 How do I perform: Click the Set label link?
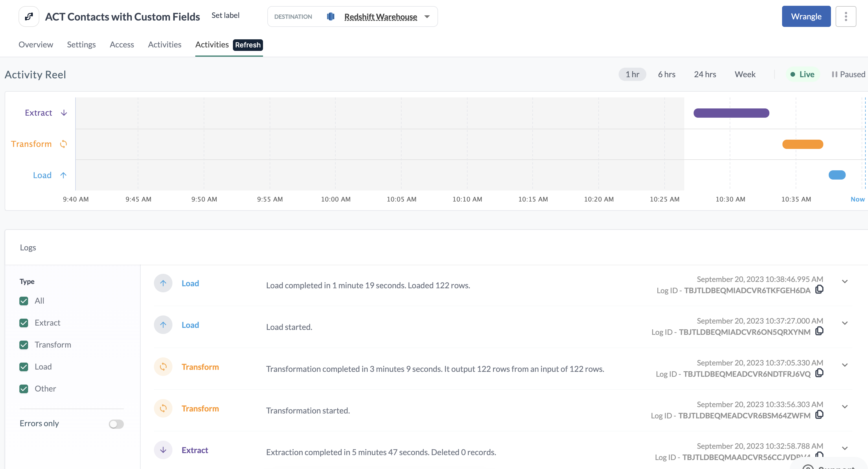coord(225,16)
